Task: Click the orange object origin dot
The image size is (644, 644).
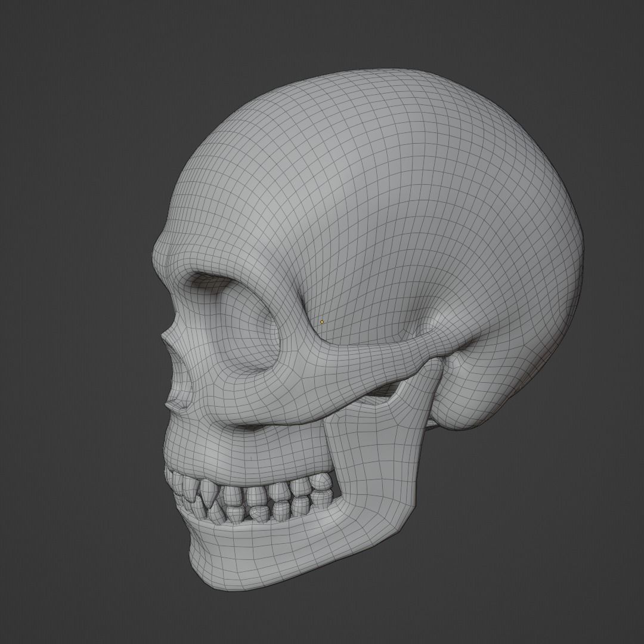Action: [322, 322]
